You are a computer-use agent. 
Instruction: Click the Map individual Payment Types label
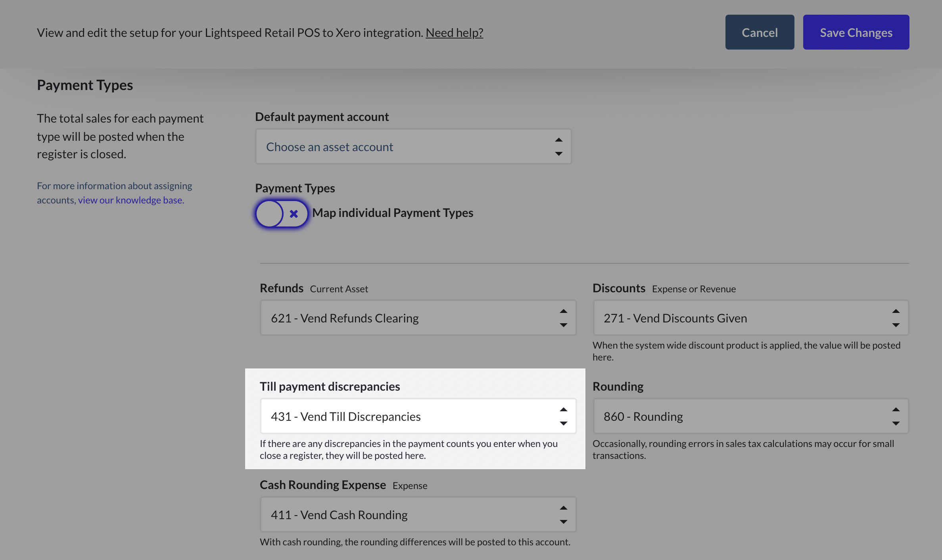393,213
